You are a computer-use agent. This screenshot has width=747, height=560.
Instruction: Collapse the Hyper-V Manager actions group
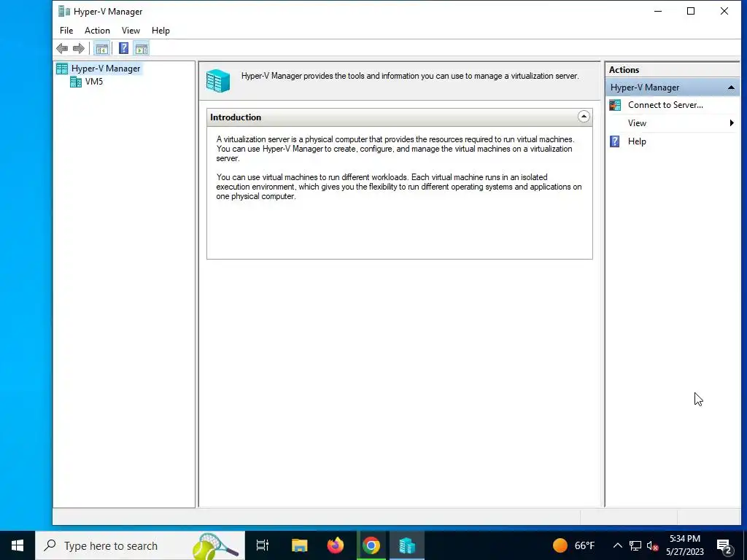pyautogui.click(x=731, y=87)
